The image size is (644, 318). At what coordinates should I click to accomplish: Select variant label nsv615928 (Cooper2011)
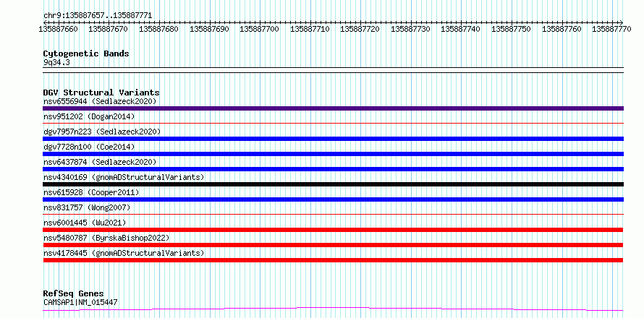click(91, 192)
